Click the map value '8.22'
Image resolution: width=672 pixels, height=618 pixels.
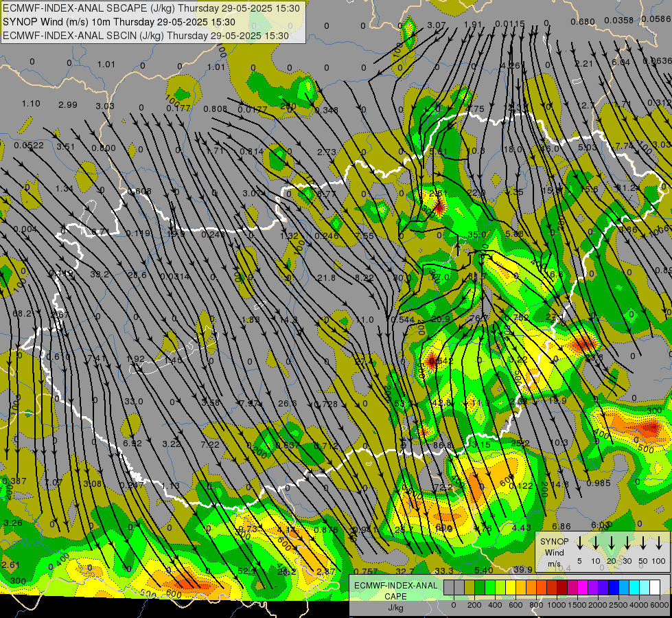[364, 277]
